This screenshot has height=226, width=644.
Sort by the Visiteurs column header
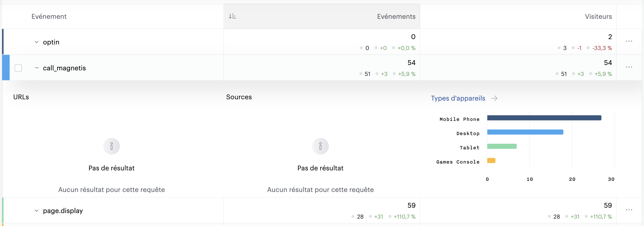pyautogui.click(x=598, y=17)
